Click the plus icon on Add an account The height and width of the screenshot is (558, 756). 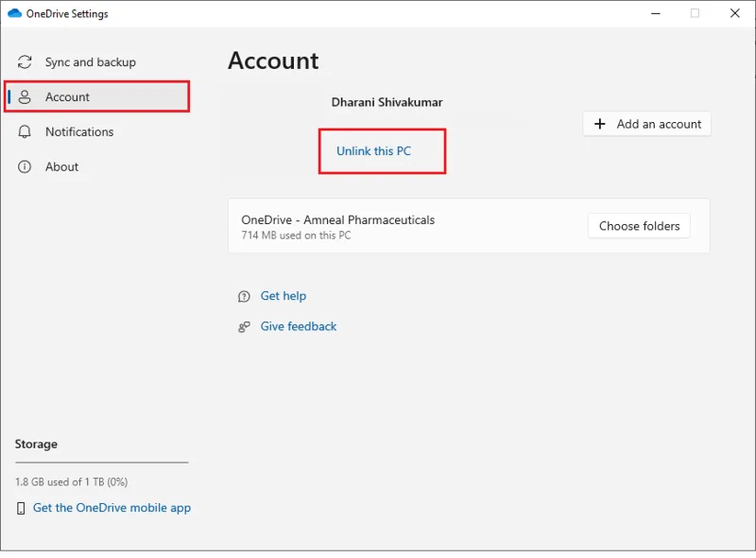pyautogui.click(x=600, y=124)
